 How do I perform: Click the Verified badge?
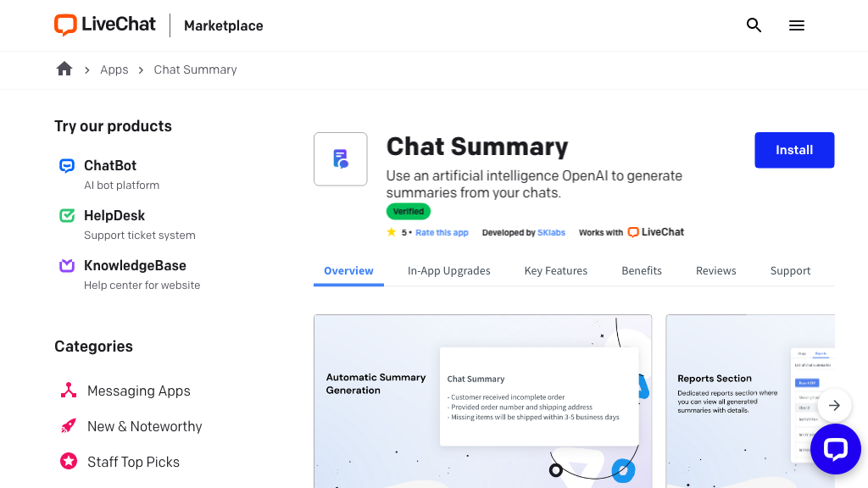click(408, 211)
